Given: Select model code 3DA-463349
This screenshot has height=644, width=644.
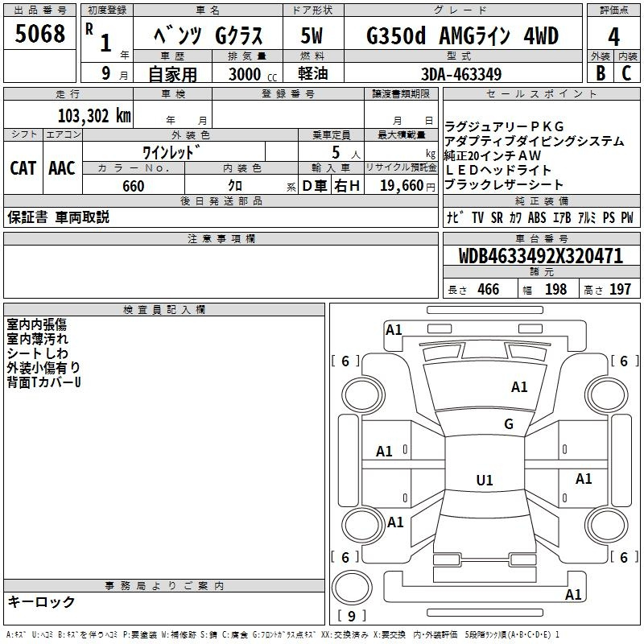Looking at the screenshot, I should 461,74.
